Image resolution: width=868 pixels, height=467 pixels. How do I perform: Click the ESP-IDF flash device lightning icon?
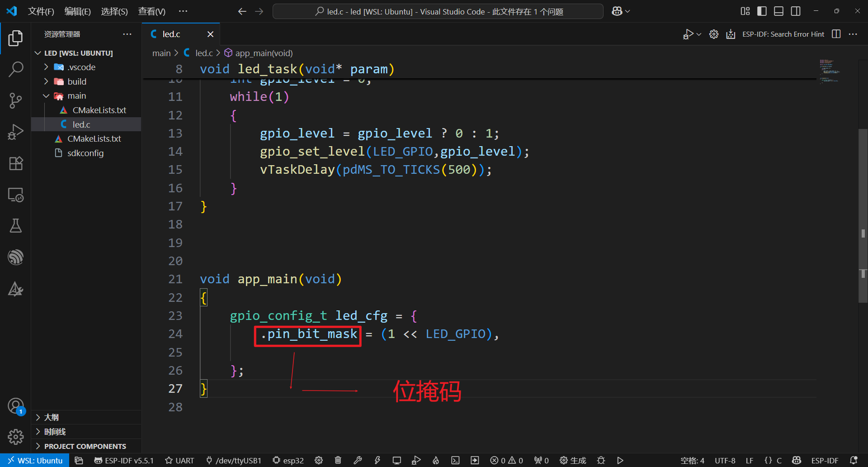coord(377,460)
